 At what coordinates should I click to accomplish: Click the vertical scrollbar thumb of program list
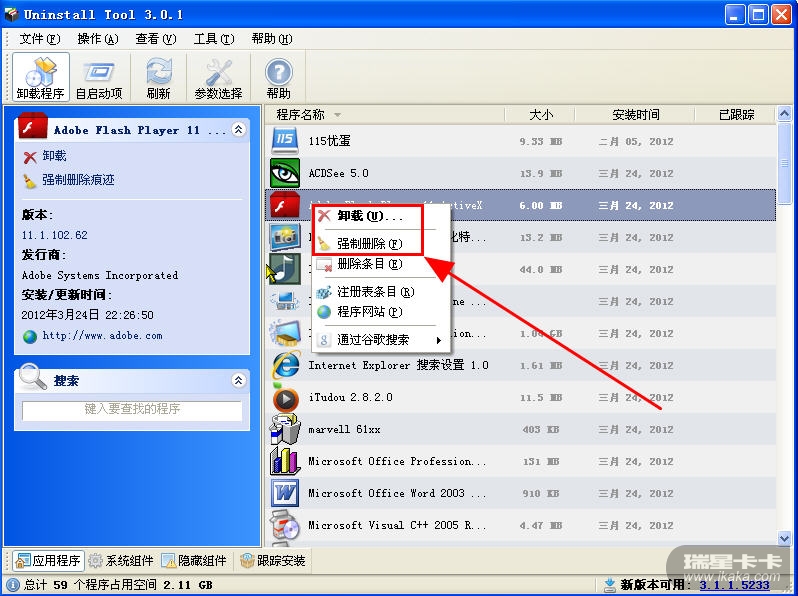pos(784,163)
